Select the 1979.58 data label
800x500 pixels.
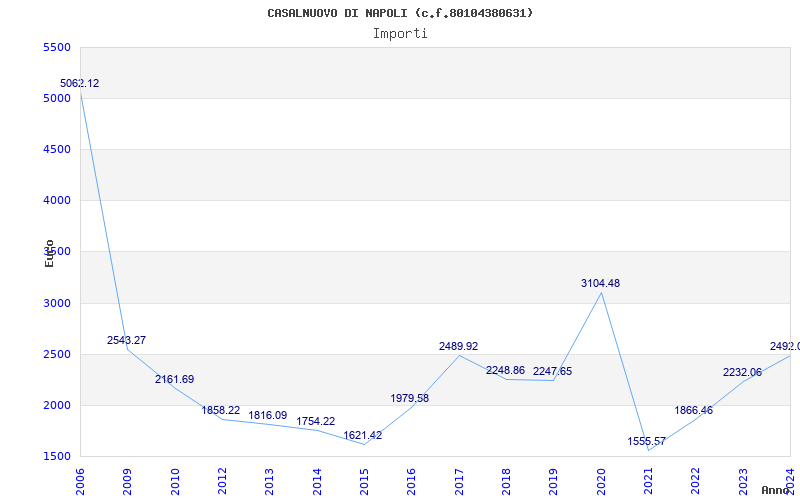pyautogui.click(x=410, y=398)
